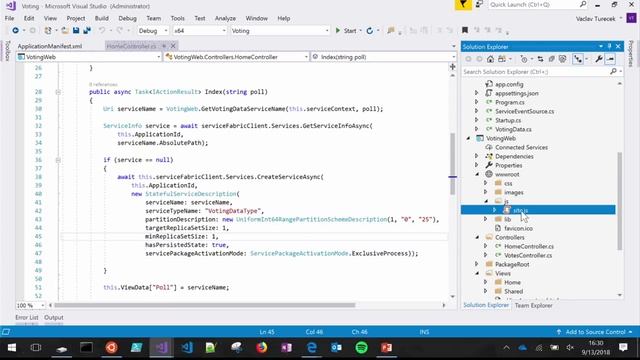The image size is (640, 360).
Task: Toggle Preview Selected Items in Solution Explorer
Action: (x=610, y=59)
